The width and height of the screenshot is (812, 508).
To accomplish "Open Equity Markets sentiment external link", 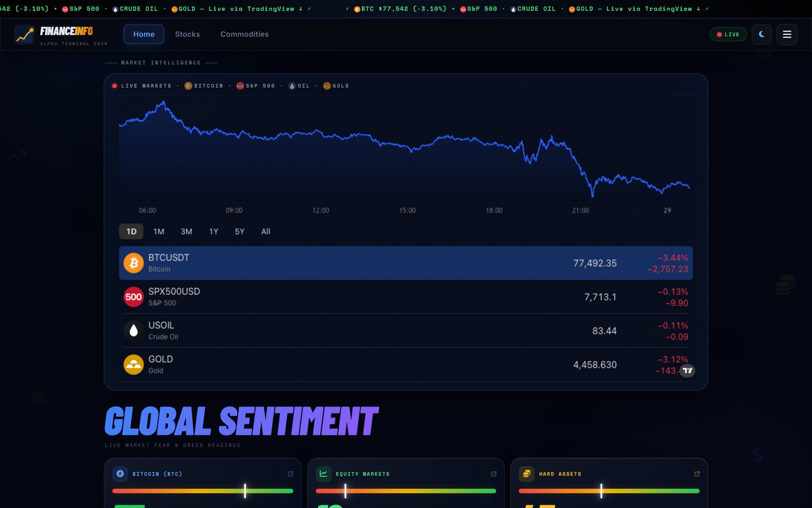I will [494, 474].
